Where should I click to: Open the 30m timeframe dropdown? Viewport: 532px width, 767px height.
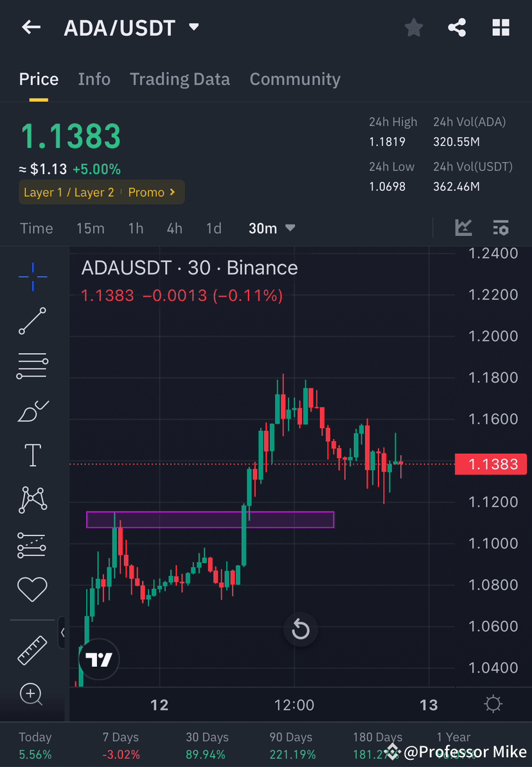(272, 228)
